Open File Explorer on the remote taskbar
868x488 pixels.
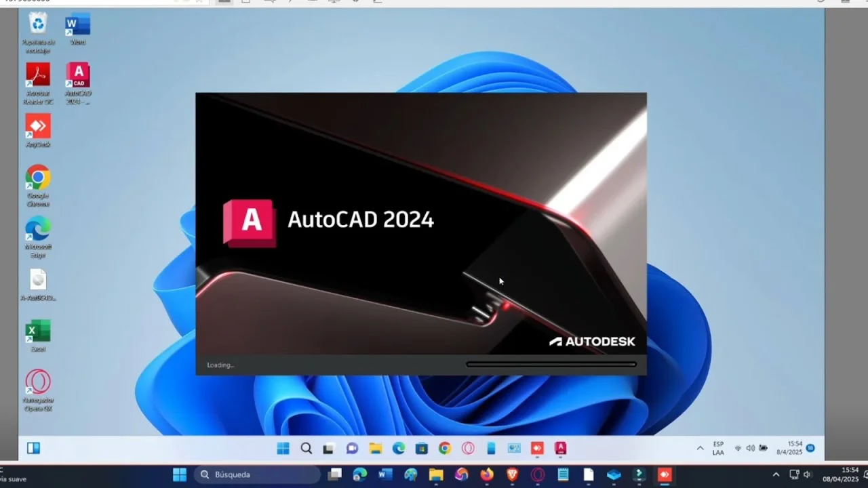click(x=375, y=448)
